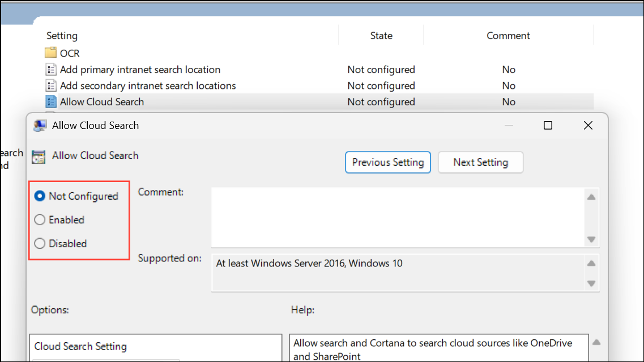
Task: Click the dialog title bar app icon
Action: coord(40,126)
